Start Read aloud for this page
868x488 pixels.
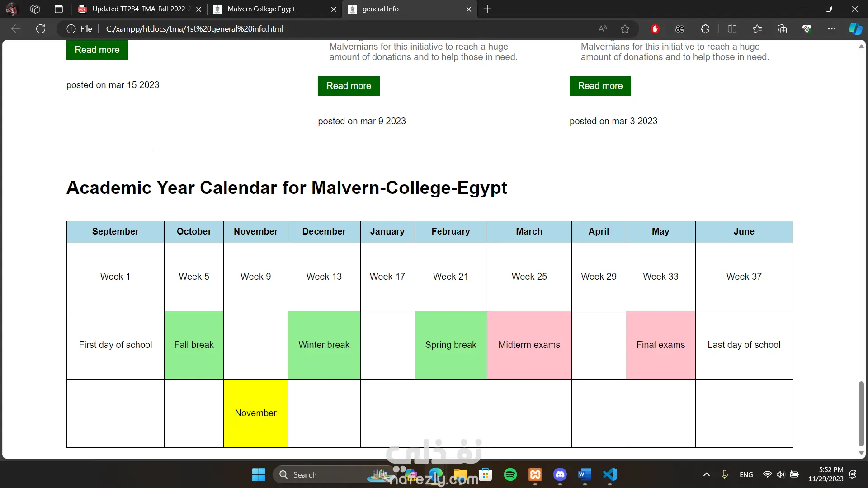pos(603,29)
